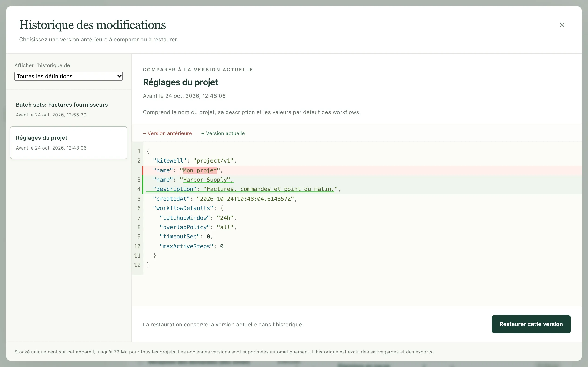This screenshot has width=588, height=367.
Task: Click the Version antérieure legend label
Action: pos(167,133)
